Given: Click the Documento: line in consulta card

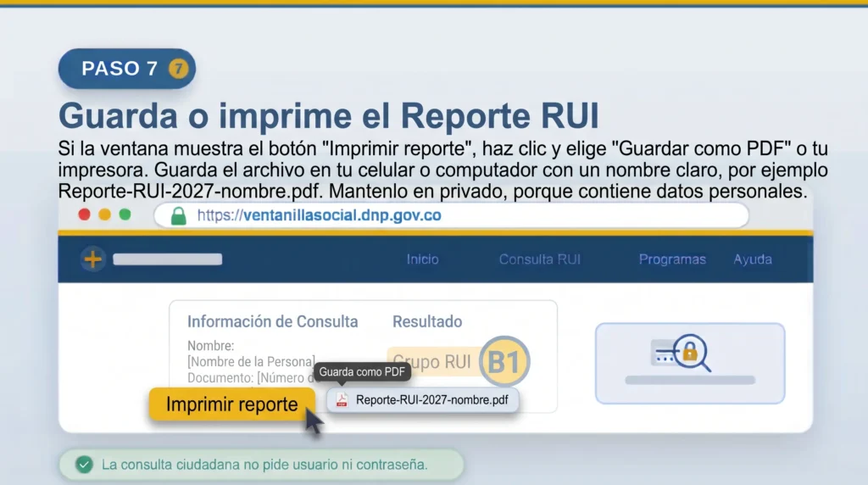Looking at the screenshot, I should click(x=251, y=377).
